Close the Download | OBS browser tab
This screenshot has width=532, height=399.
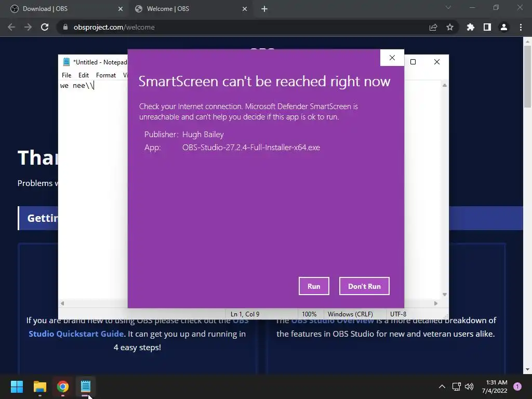pos(121,9)
